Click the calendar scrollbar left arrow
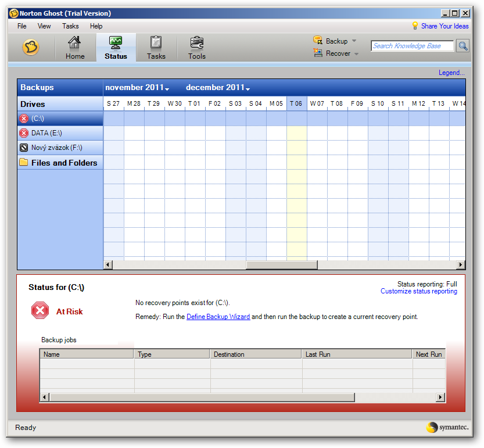The height and width of the screenshot is (448, 484). point(107,264)
